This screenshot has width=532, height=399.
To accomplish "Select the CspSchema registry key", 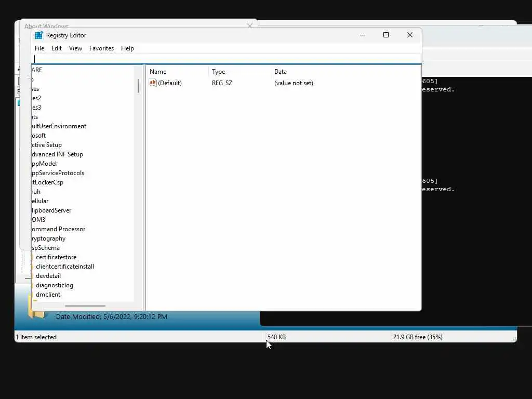I will tap(46, 248).
